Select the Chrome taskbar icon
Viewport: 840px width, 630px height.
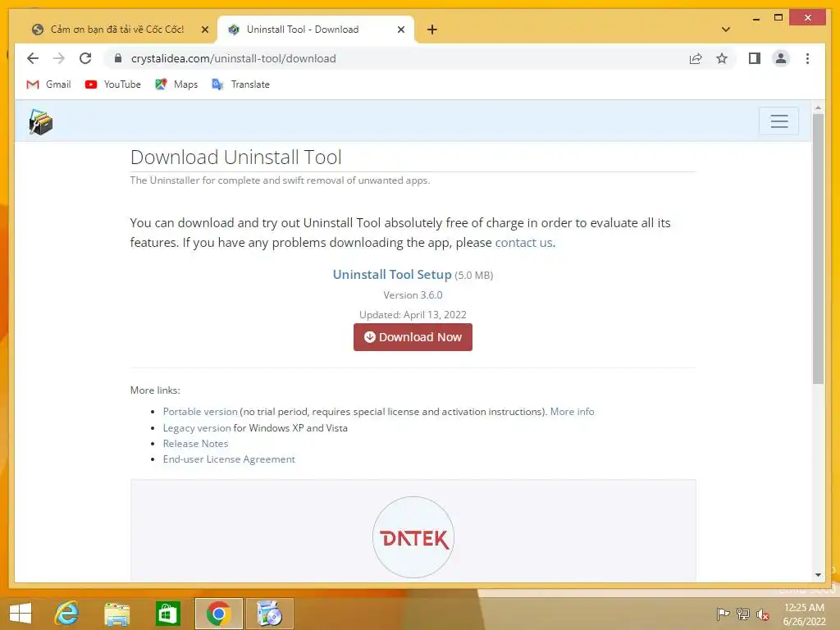tap(218, 613)
